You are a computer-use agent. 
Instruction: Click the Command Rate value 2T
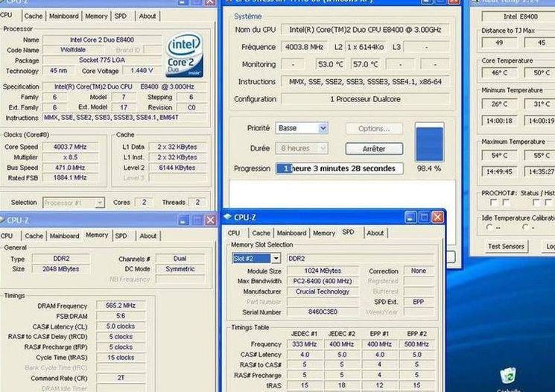pos(121,378)
